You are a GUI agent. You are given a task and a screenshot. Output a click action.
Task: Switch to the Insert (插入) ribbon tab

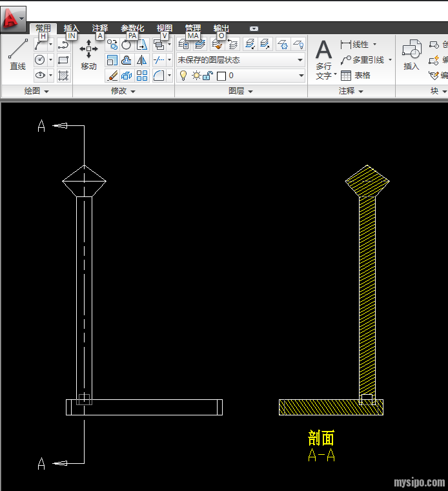point(71,28)
